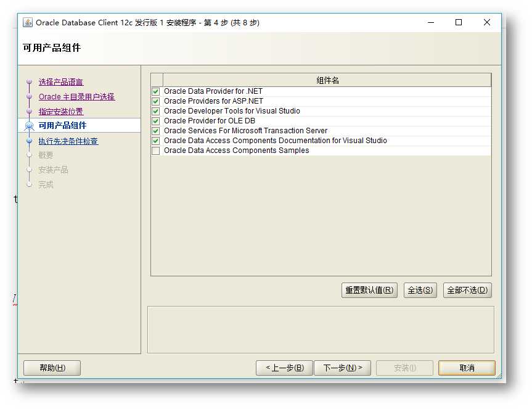Open the 选择产品语言 step link
532x409 pixels.
click(61, 82)
